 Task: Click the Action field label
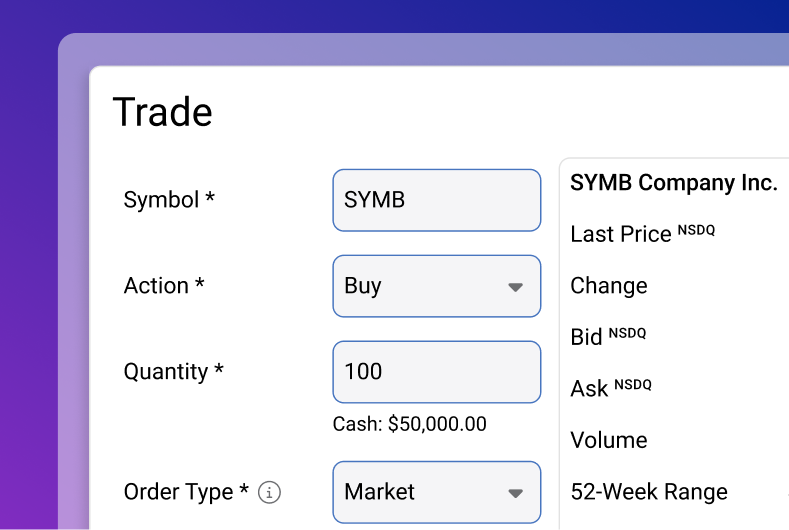163,286
